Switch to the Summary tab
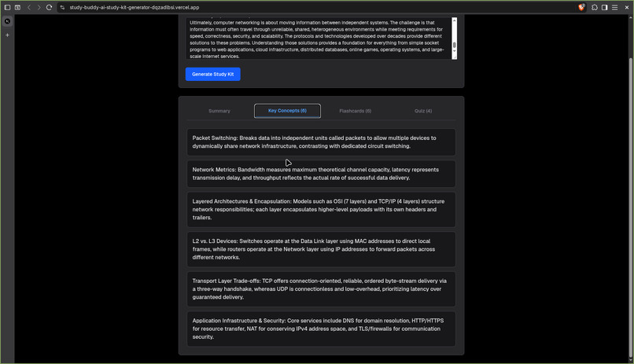Image resolution: width=634 pixels, height=364 pixels. point(219,111)
